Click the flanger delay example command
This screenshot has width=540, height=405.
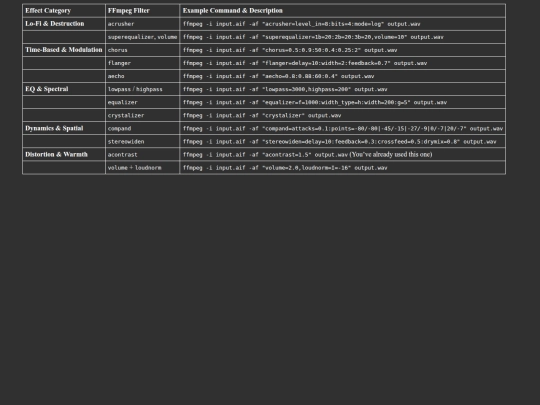point(305,63)
